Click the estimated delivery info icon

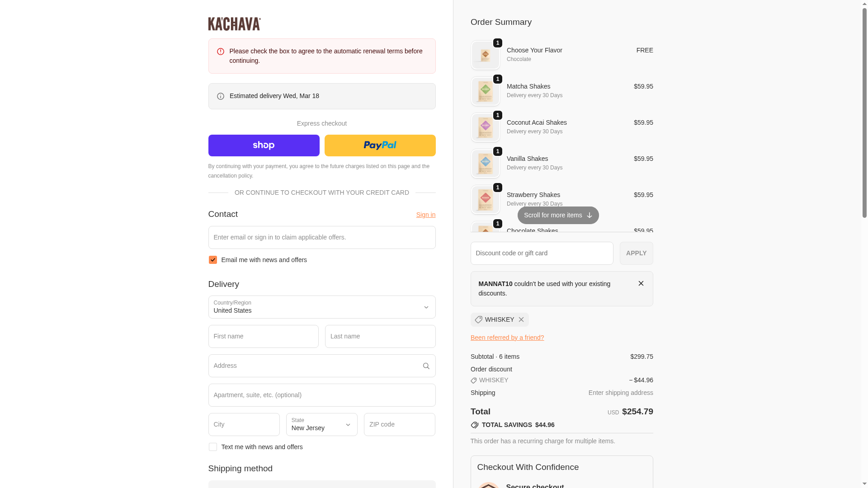(x=221, y=96)
